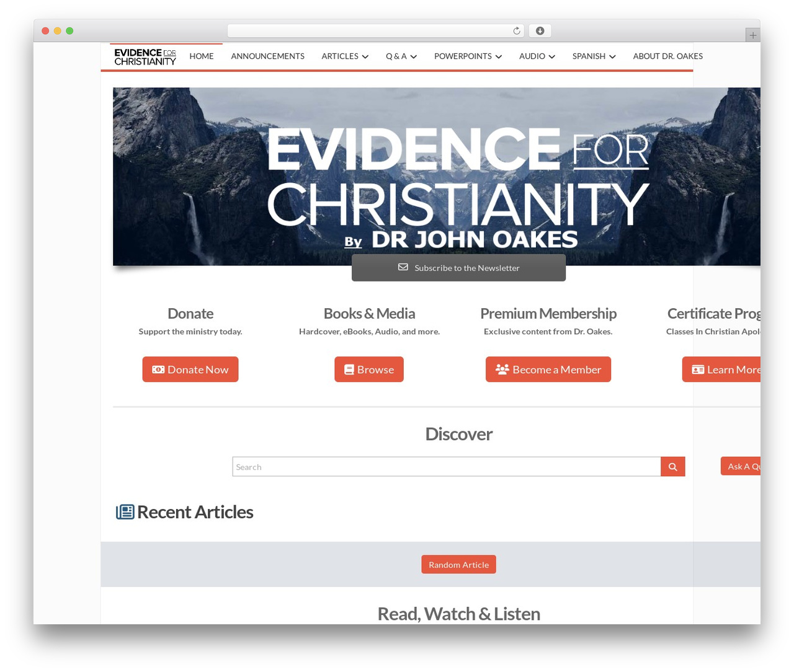Click the Books & Media heading
Viewport: 794px width, 672px height.
[369, 314]
